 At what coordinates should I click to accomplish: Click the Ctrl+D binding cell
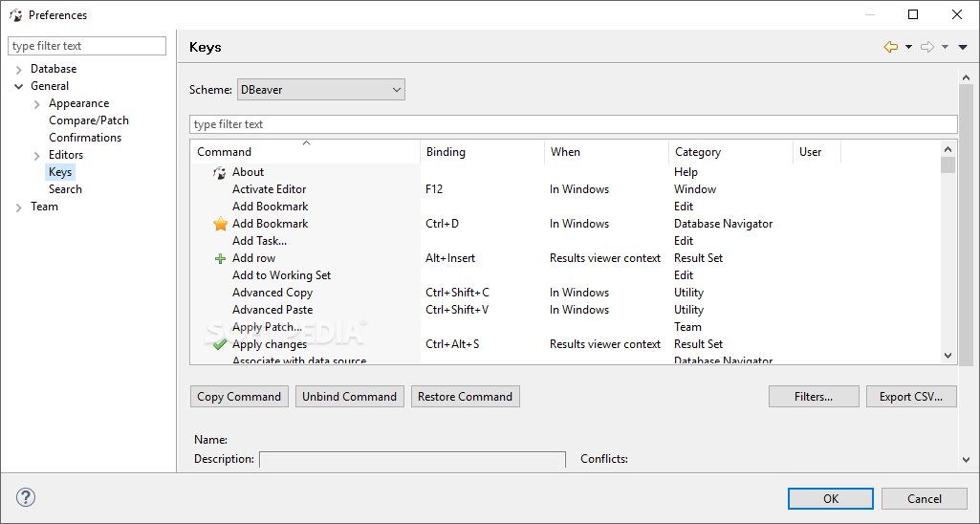(442, 223)
